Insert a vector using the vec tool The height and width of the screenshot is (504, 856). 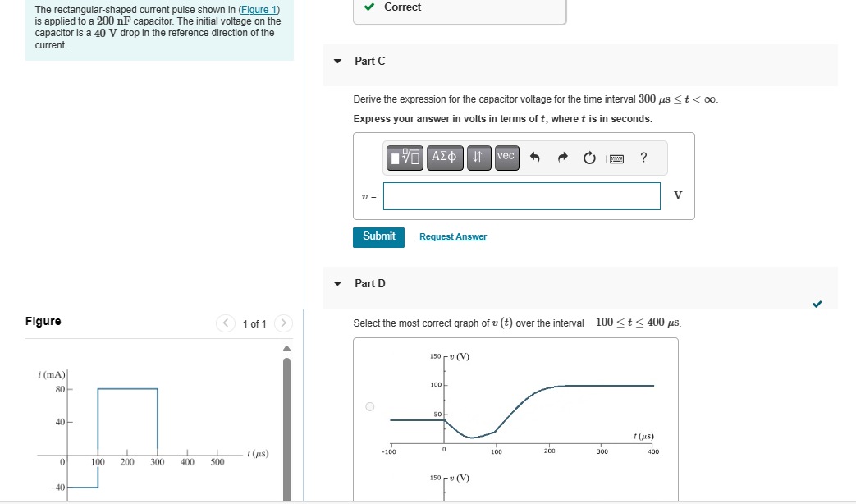click(506, 158)
